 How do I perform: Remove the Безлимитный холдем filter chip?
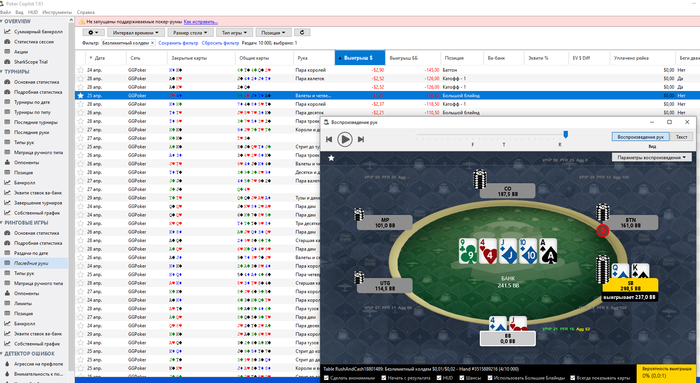(152, 43)
